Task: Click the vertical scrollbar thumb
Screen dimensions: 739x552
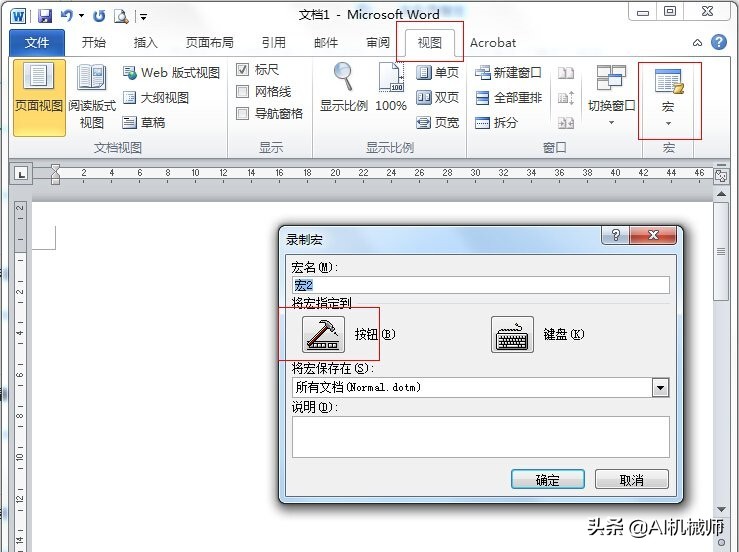Action: coord(721,251)
